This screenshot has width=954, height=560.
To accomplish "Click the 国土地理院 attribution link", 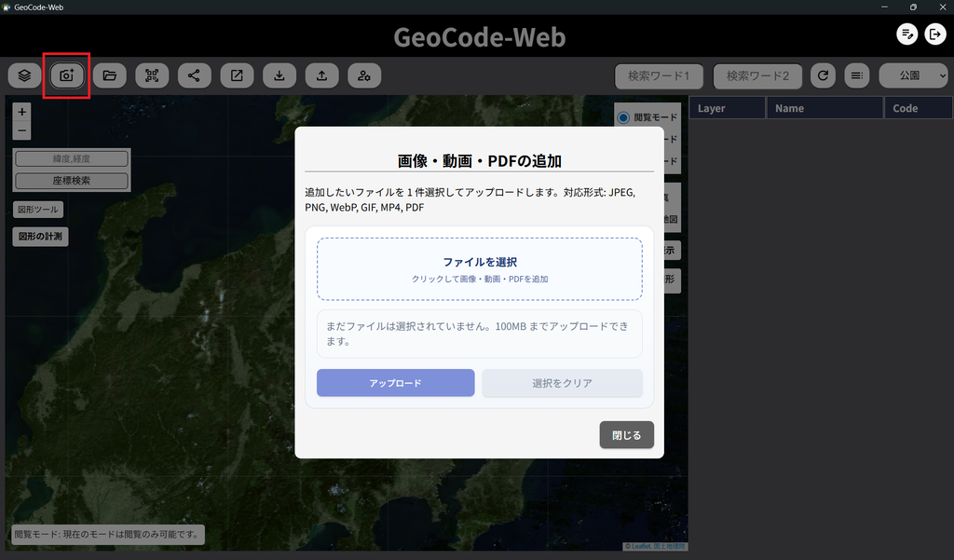I will tap(670, 546).
